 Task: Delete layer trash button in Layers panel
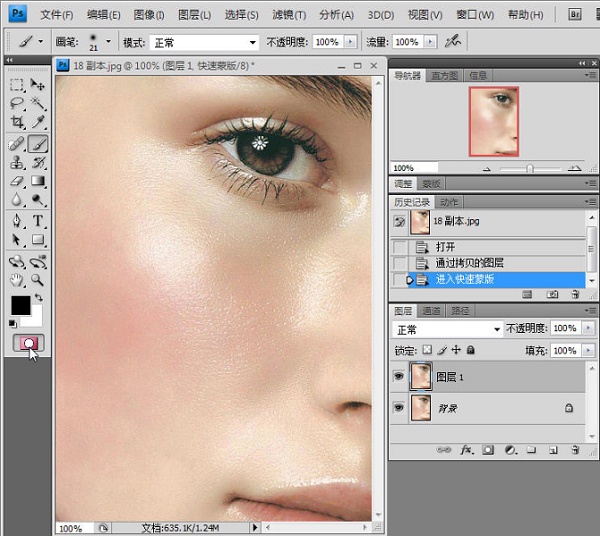575,450
